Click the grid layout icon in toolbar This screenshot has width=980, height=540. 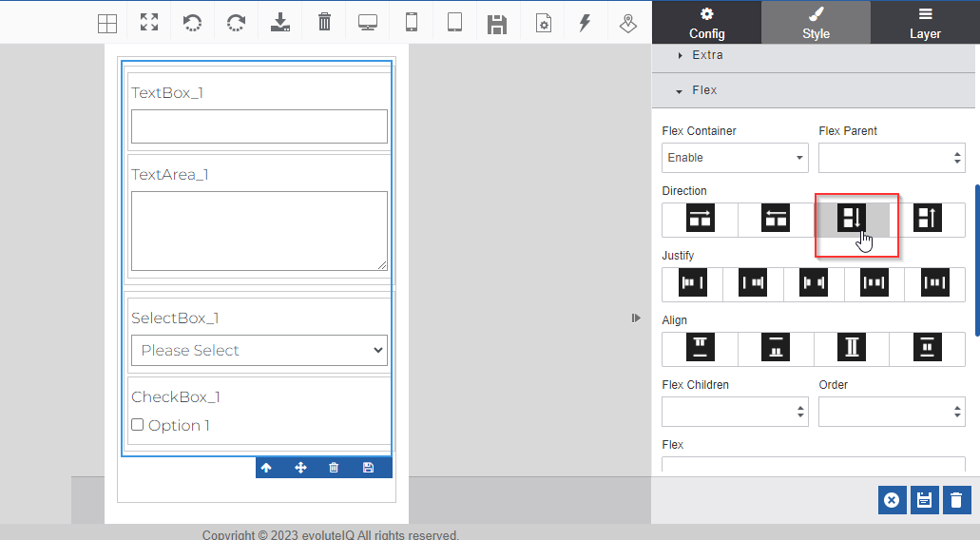[107, 23]
